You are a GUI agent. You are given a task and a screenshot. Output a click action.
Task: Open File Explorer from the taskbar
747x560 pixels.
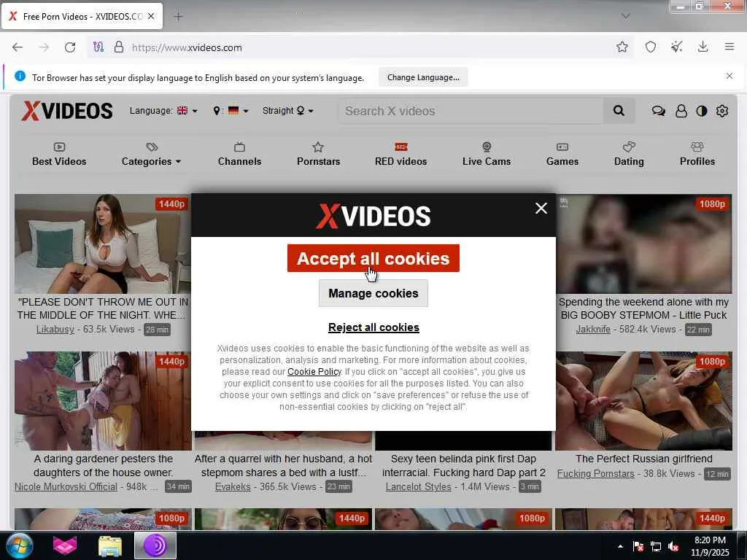(110, 545)
